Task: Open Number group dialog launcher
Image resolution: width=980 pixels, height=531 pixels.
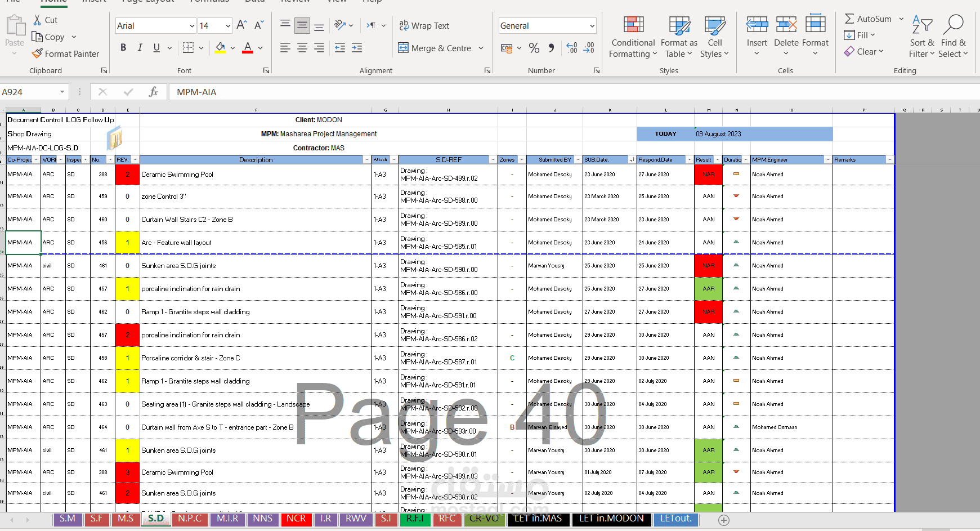Action: (596, 70)
